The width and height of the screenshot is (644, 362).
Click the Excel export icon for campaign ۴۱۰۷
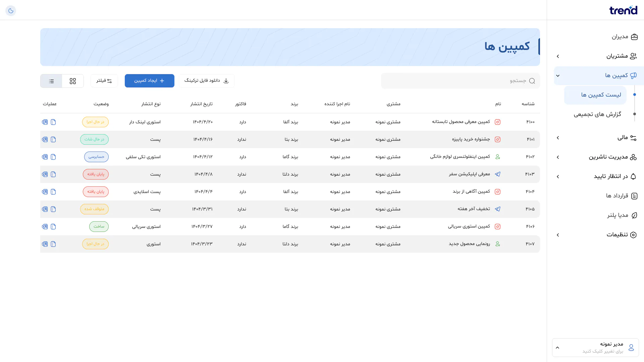[45, 244]
